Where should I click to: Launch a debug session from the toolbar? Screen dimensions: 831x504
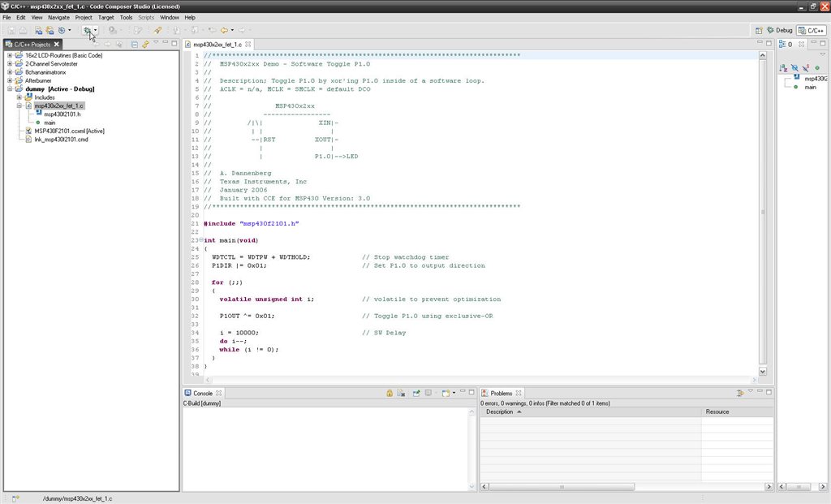87,30
